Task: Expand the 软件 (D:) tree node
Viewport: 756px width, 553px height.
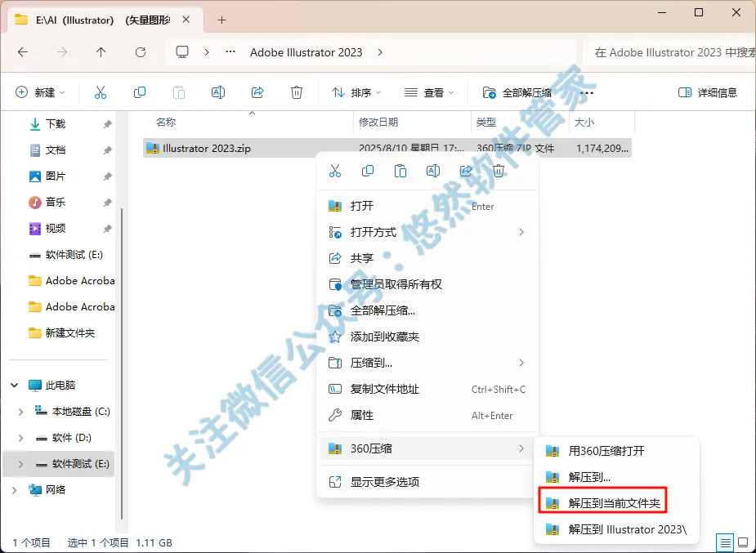Action: click(x=20, y=438)
